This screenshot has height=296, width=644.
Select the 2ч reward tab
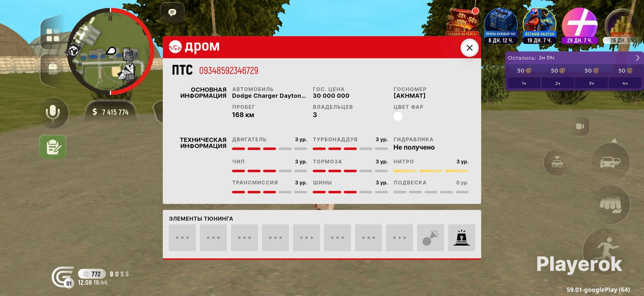click(x=558, y=83)
